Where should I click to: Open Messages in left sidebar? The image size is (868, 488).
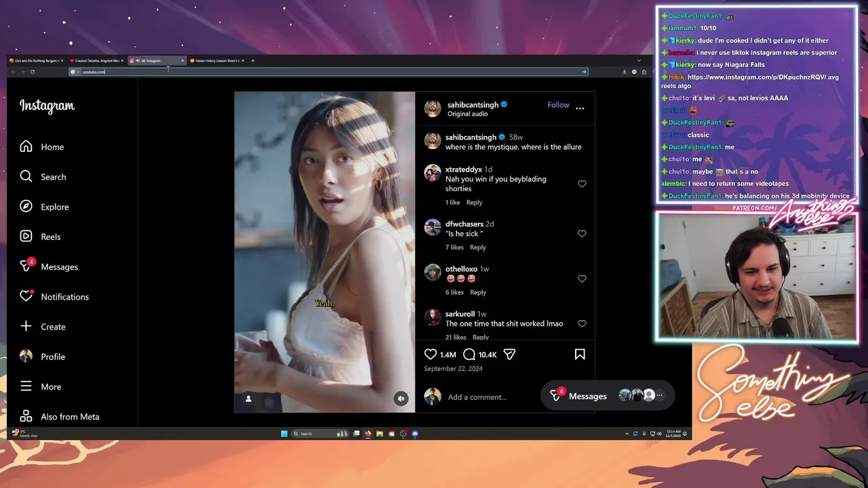pyautogui.click(x=49, y=266)
